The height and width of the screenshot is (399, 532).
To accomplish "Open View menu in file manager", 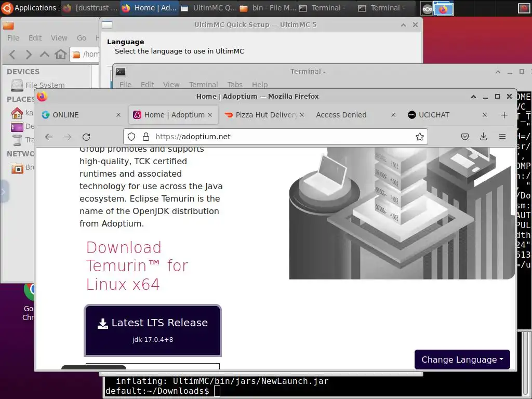I will pyautogui.click(x=59, y=38).
